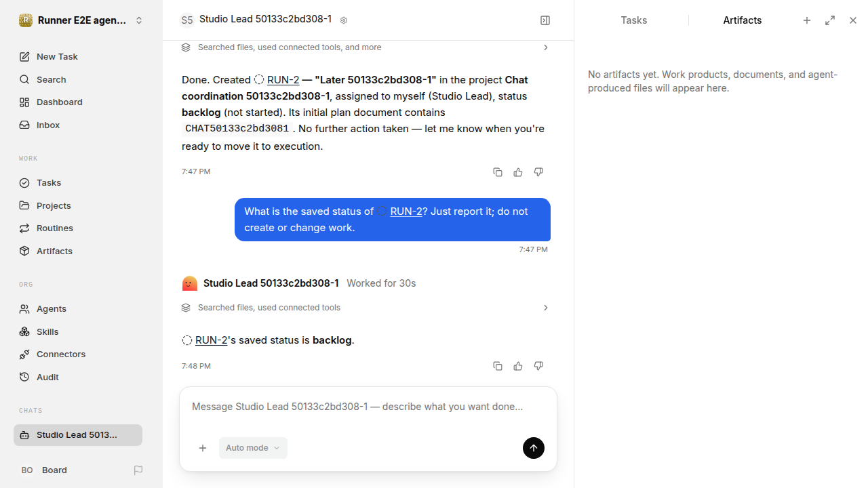Add a new artifact with the plus icon
This screenshot has height=488, width=868.
(807, 20)
